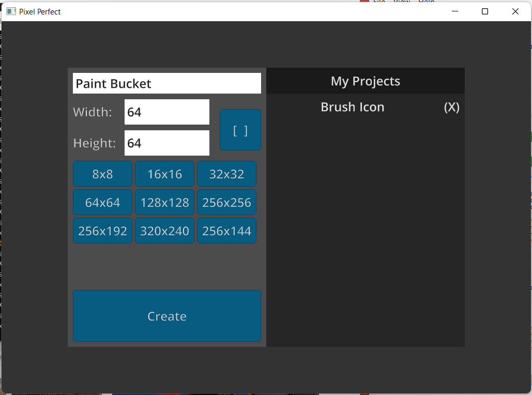The height and width of the screenshot is (395, 532).
Task: Click into the Height input field
Action: 167,143
